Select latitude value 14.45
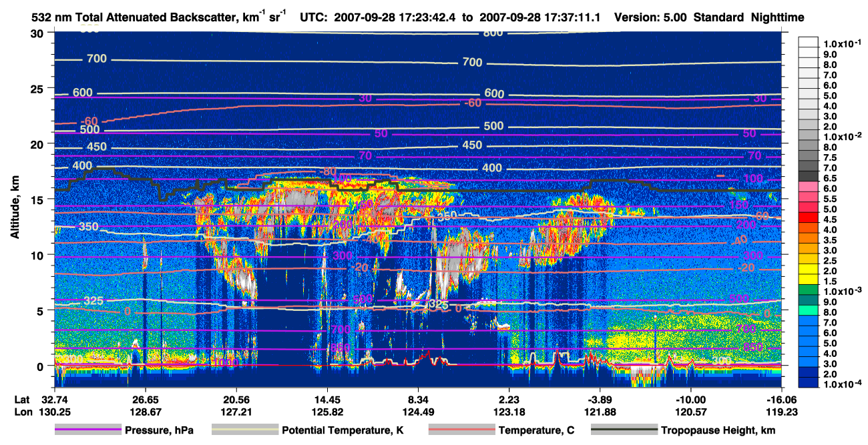Screen dimensions: 868x445 click(x=327, y=399)
